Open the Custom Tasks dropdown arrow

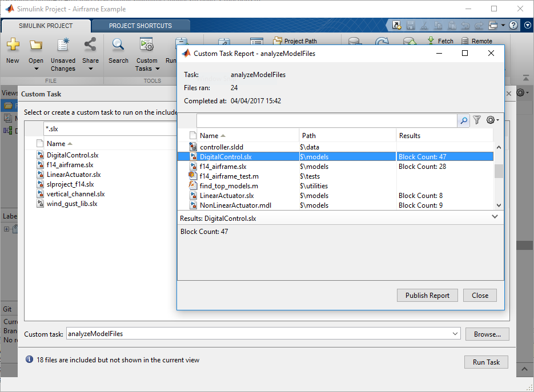pos(157,68)
